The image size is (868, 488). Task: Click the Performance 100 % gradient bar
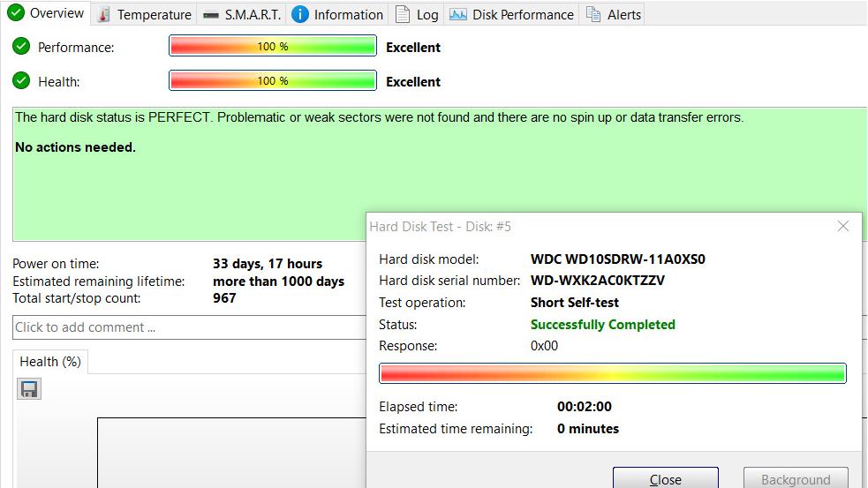(272, 47)
